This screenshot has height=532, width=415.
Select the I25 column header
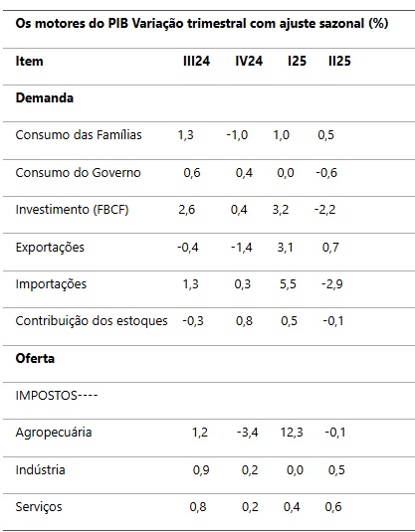click(x=297, y=61)
